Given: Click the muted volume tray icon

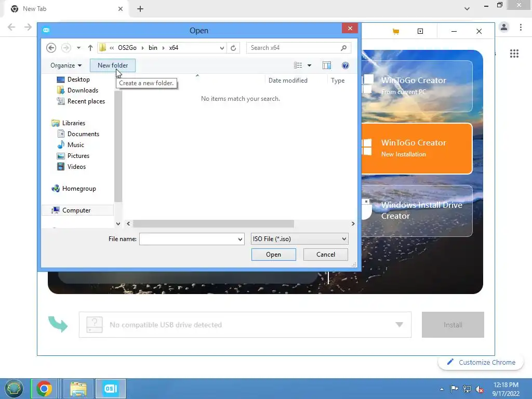Looking at the screenshot, I should tap(480, 389).
